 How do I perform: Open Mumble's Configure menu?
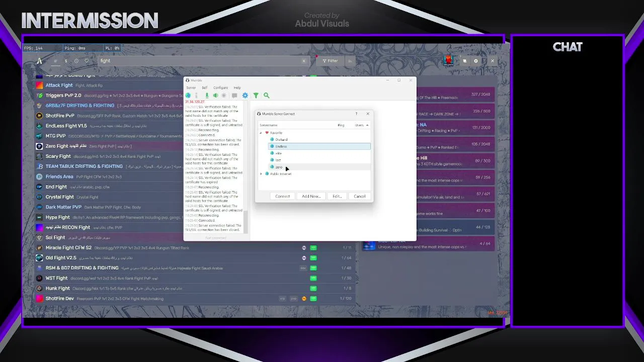click(x=220, y=87)
